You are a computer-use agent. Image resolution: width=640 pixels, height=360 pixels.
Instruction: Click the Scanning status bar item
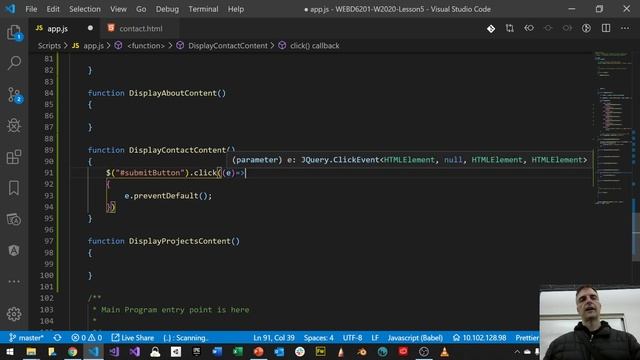(x=185, y=338)
